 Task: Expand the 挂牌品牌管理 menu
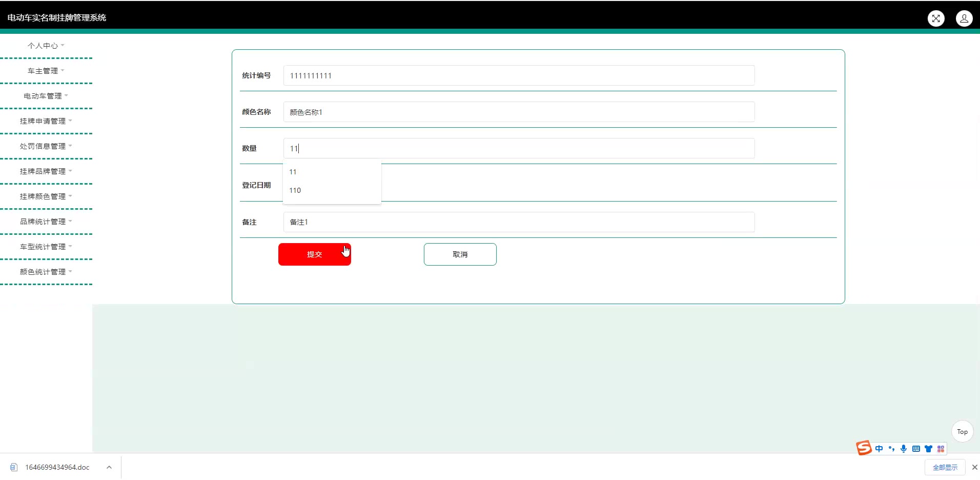(46, 171)
